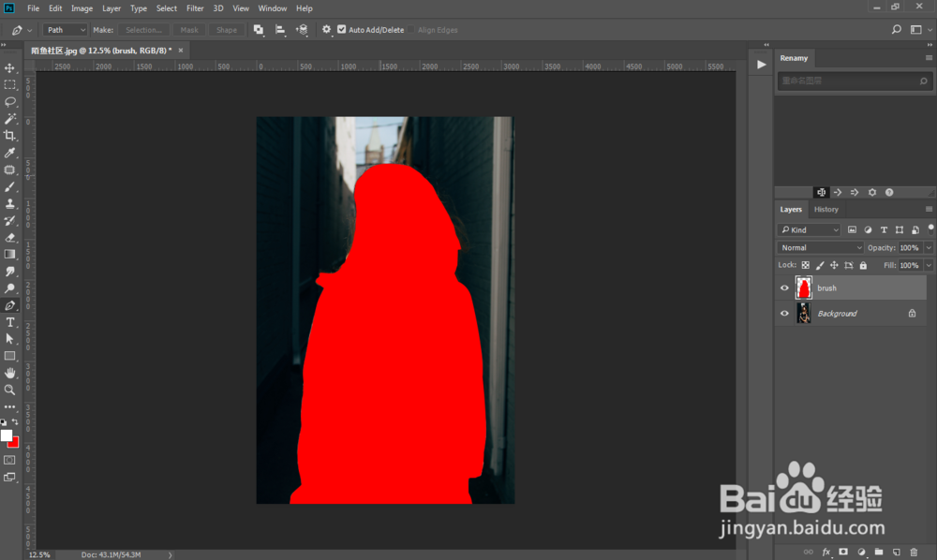This screenshot has height=560, width=937.
Task: Click the Renamy play button
Action: (x=761, y=65)
